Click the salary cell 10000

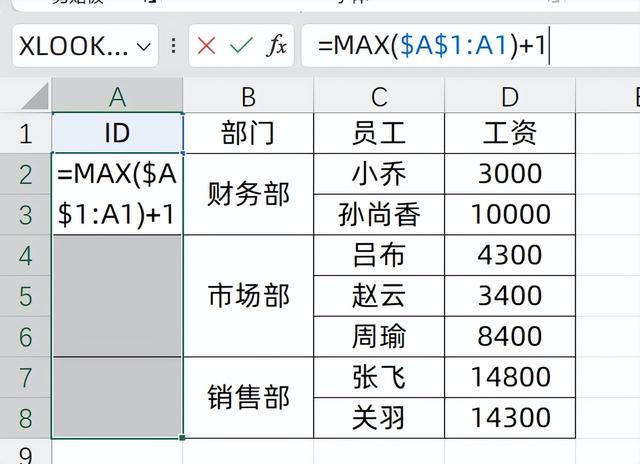[x=510, y=215]
